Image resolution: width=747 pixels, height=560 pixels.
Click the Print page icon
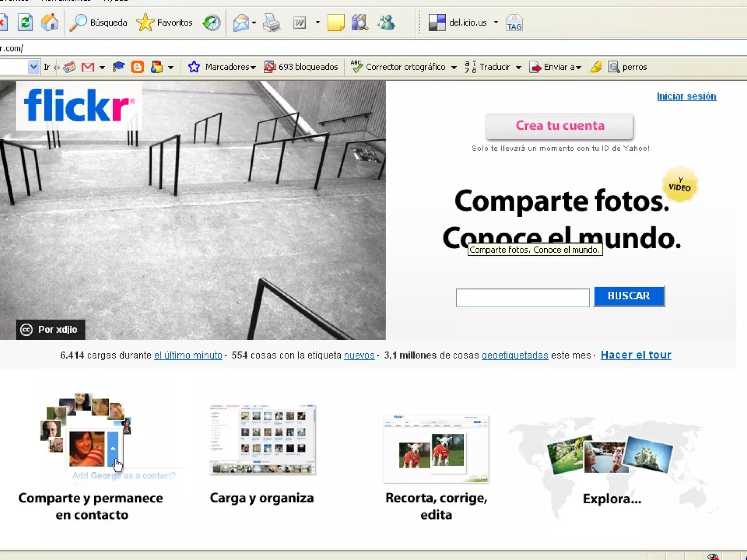point(271,23)
